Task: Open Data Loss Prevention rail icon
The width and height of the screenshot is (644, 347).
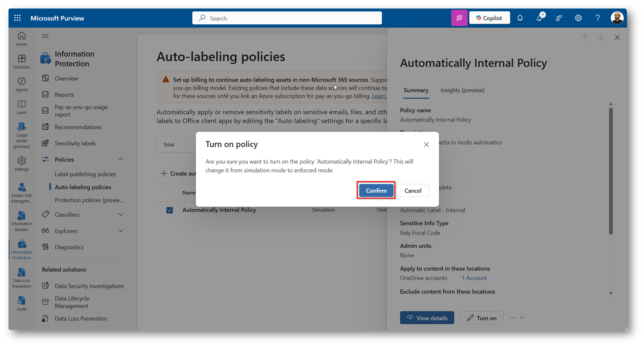Action: point(21,278)
